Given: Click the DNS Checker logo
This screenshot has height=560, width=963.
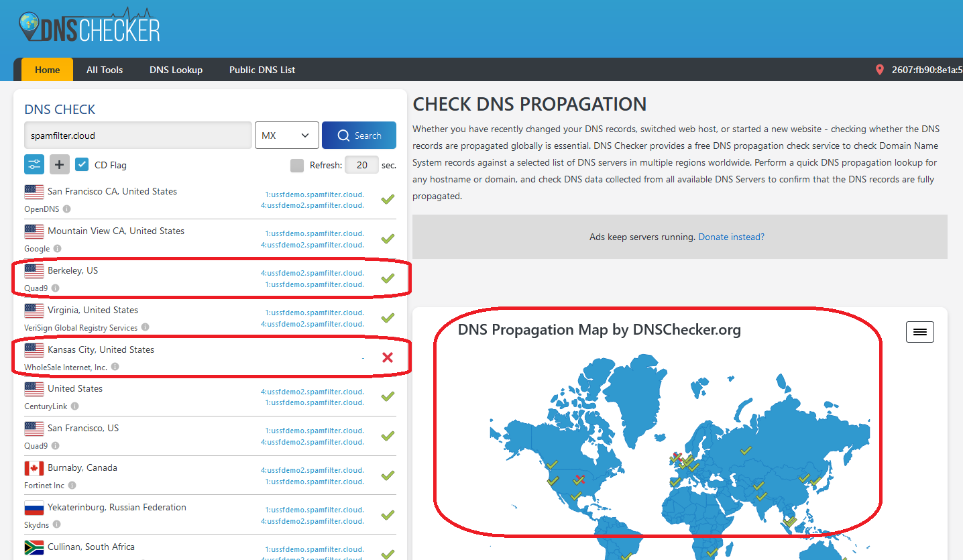Looking at the screenshot, I should pyautogui.click(x=89, y=26).
